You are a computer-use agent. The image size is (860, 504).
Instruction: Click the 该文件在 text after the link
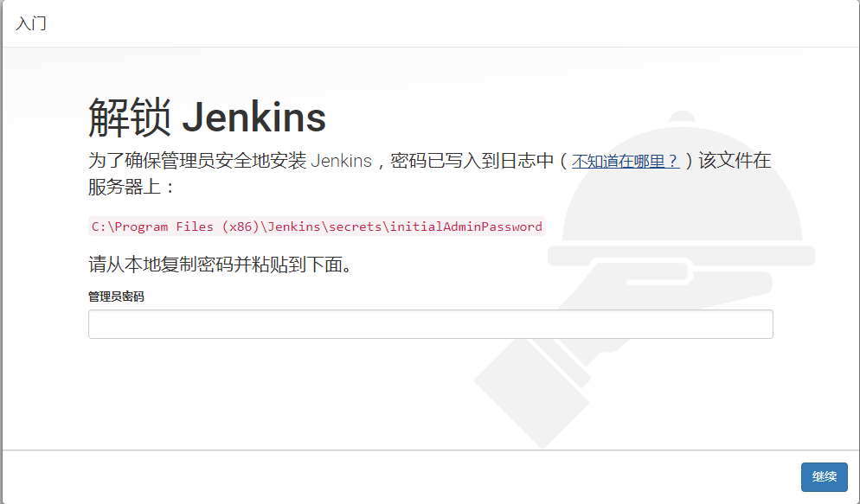coord(735,161)
